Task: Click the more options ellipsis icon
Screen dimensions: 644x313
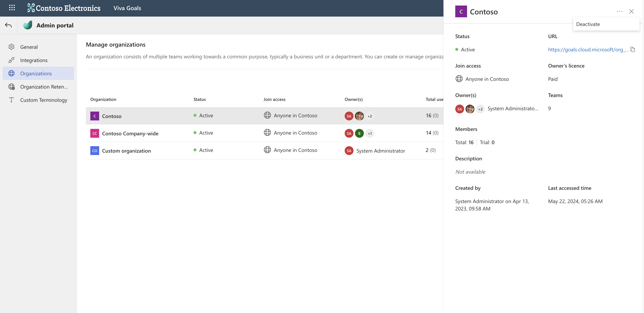Action: (619, 11)
